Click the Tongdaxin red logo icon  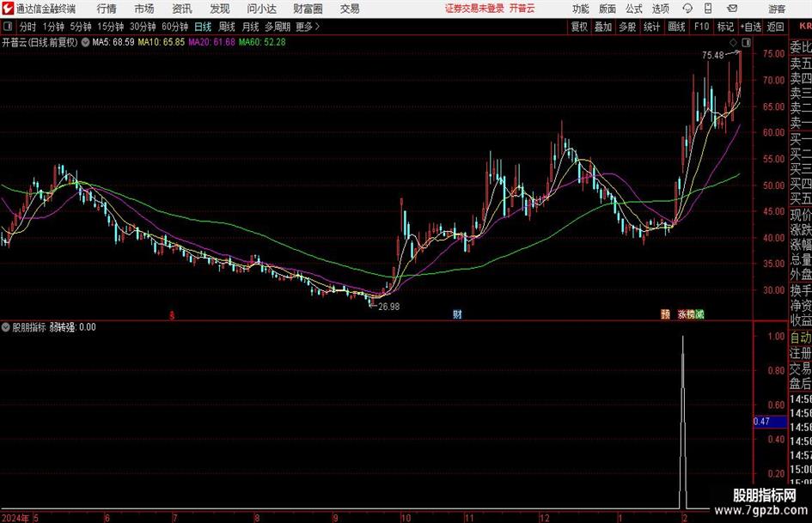point(8,9)
